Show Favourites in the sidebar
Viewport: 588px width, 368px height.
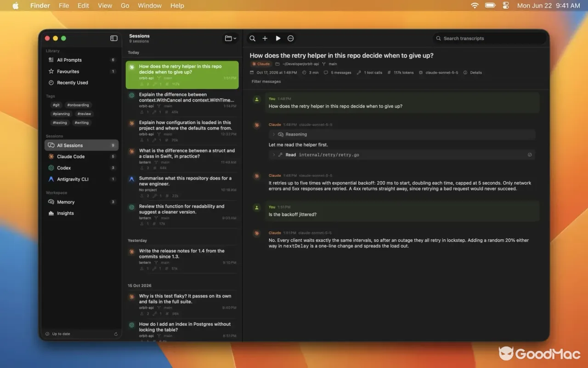[81, 71]
